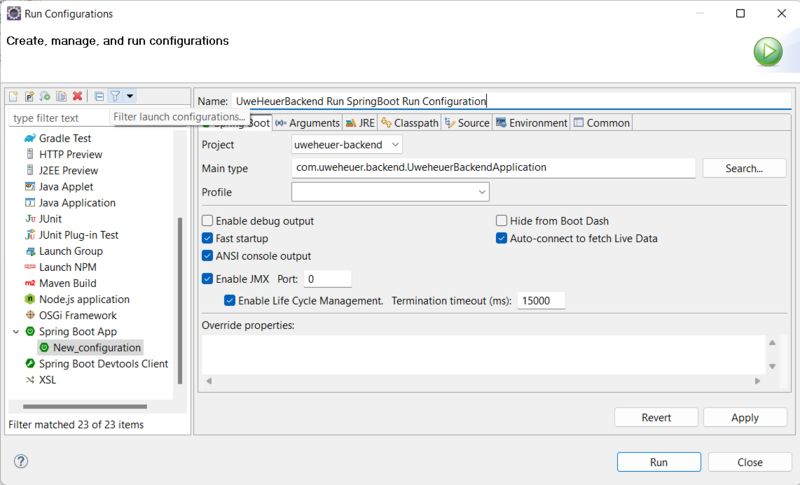Click the New launch configuration icon

pyautogui.click(x=14, y=96)
